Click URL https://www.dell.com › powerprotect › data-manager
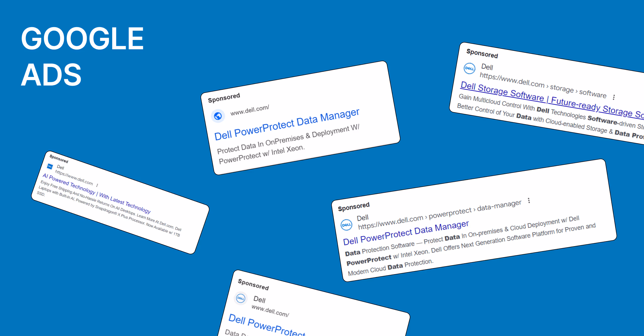Screen dimensions: 644x336 [x=439, y=215]
